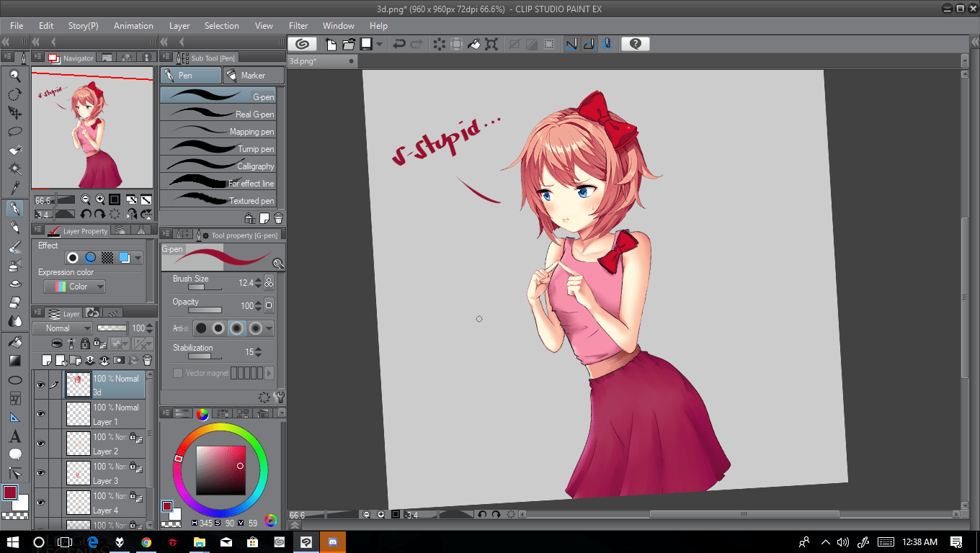Screen dimensions: 980x553
Task: Delete the selected layer with the trash icon
Action: click(147, 360)
